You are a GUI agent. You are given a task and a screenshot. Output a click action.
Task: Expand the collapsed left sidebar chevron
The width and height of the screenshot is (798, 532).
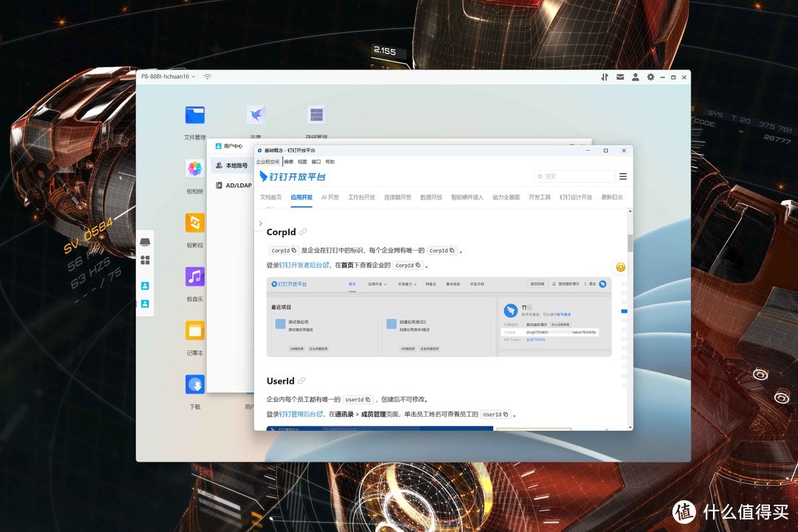click(x=260, y=223)
